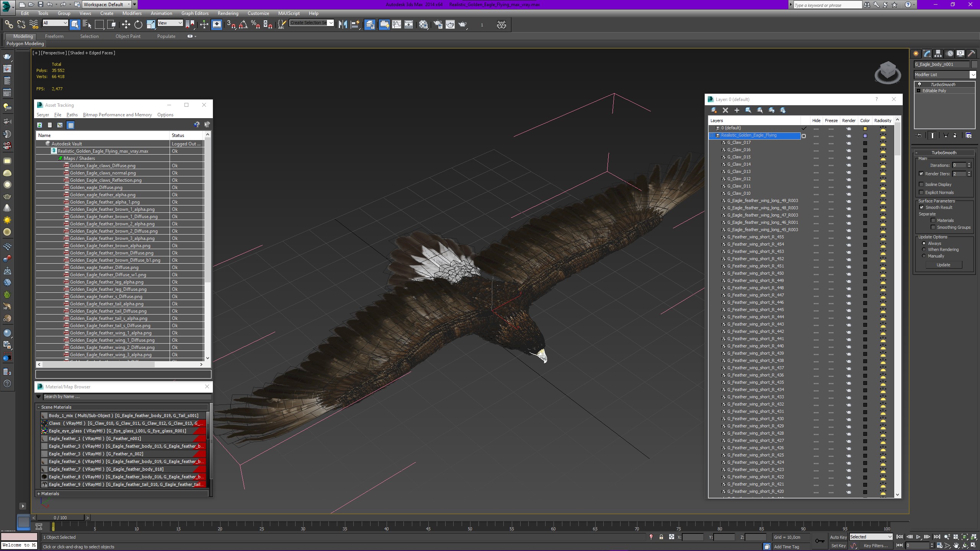Click Configure Modifier Sets icon
The height and width of the screenshot is (551, 980).
pyautogui.click(x=969, y=135)
